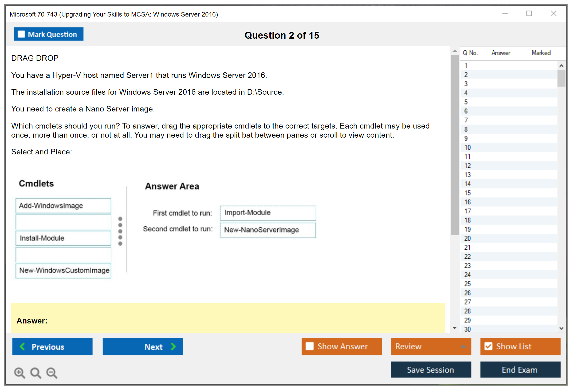This screenshot has width=574, height=392.
Task: Click the question pane scroll up arrow
Action: point(455,51)
